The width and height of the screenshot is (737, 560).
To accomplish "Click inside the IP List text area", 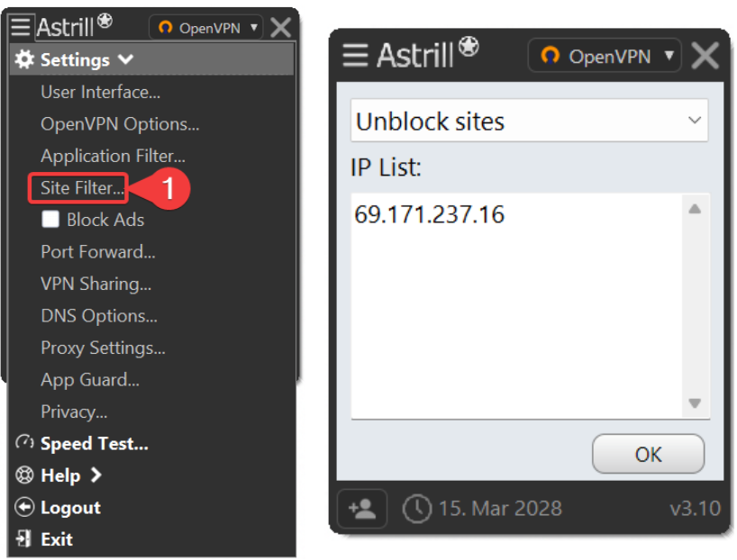I will click(x=517, y=306).
